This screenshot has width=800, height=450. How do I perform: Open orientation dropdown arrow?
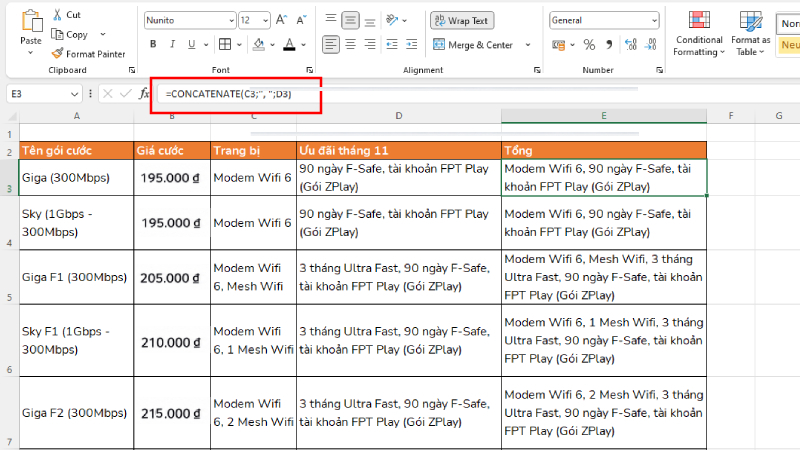tap(405, 20)
